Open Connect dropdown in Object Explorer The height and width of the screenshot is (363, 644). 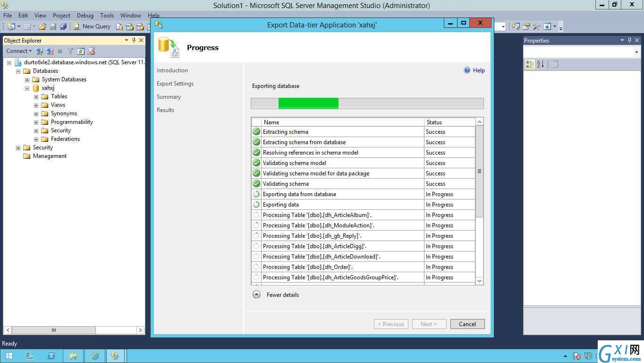18,51
